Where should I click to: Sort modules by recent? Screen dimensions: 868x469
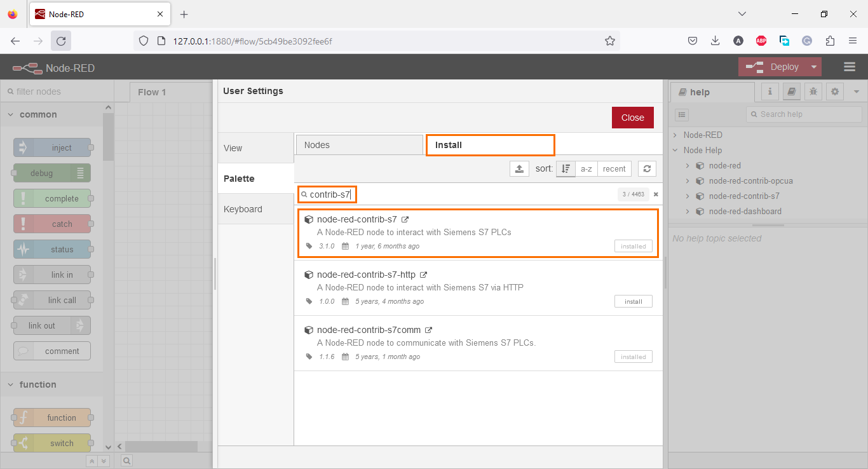click(614, 168)
